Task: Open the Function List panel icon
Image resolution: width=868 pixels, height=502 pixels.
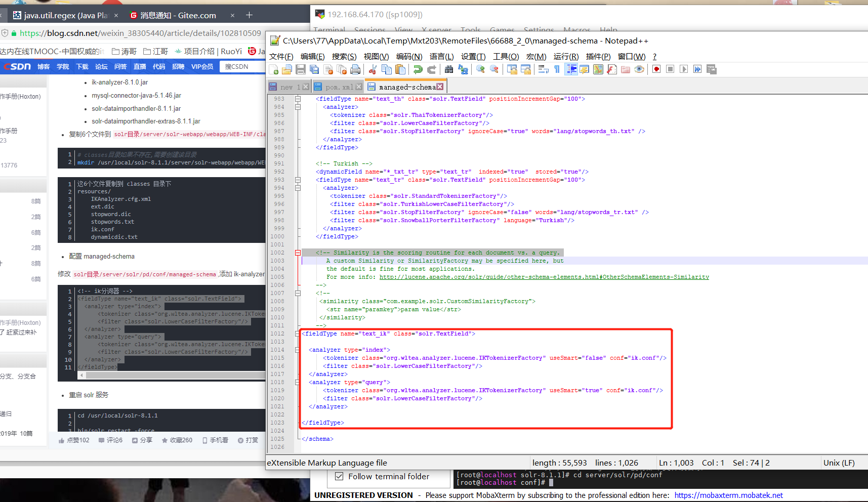Action: tap(612, 69)
